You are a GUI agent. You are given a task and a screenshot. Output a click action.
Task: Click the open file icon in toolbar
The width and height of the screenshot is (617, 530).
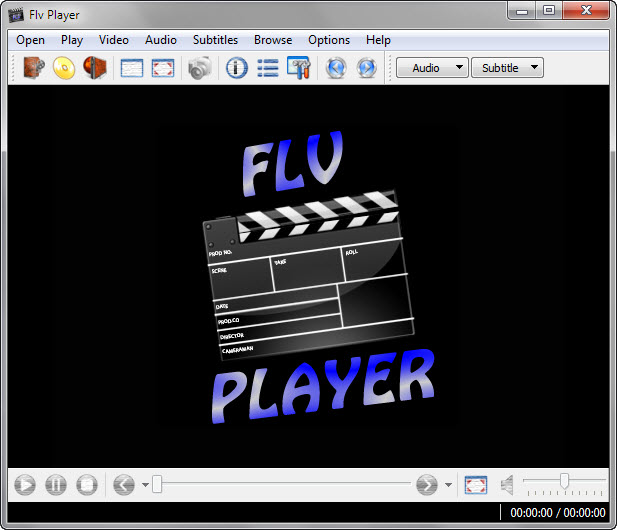[x=33, y=68]
